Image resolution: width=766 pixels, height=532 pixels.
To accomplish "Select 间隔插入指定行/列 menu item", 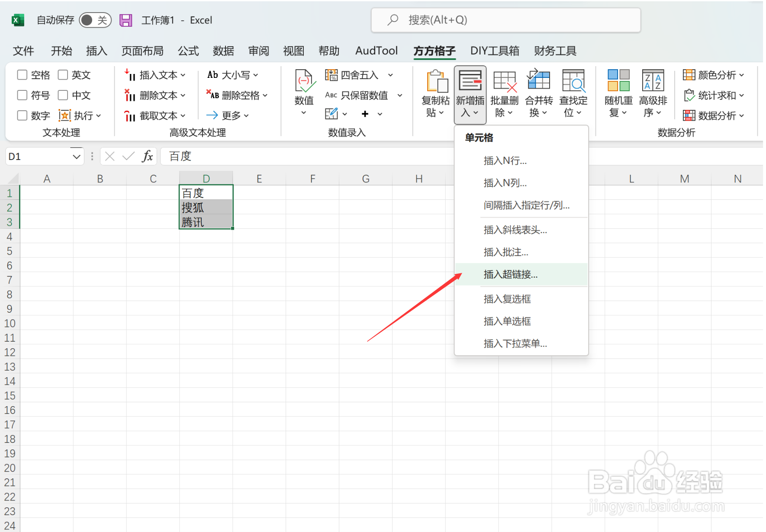I will (521, 205).
